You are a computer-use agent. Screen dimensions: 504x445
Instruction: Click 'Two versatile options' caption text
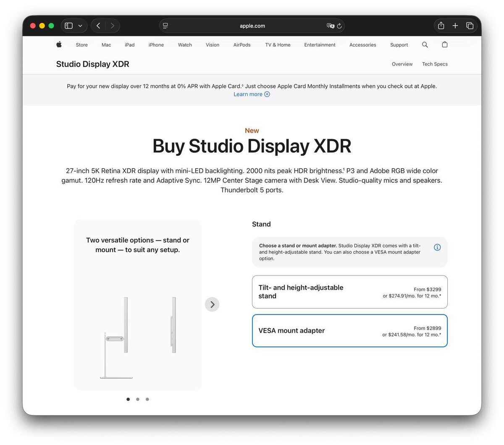[138, 245]
